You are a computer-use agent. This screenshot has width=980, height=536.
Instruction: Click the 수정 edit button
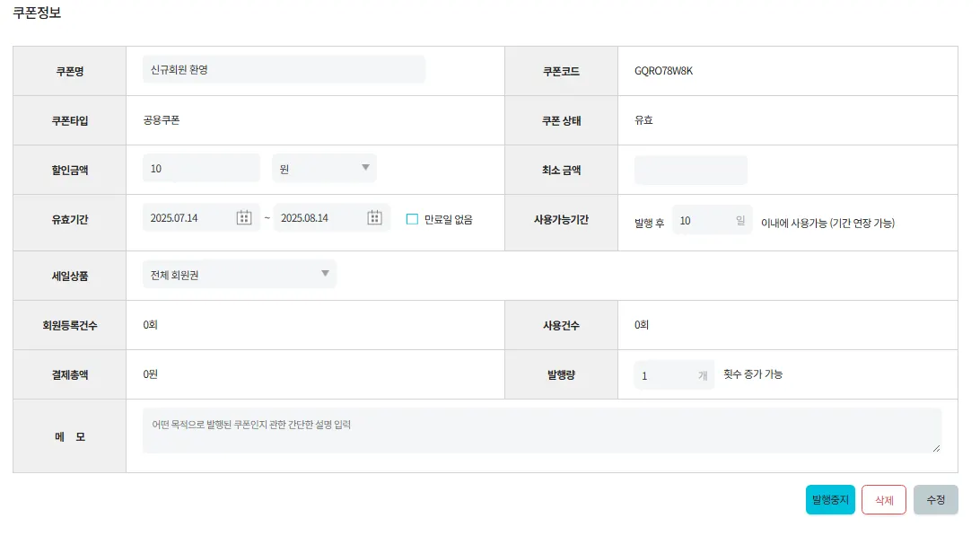935,500
